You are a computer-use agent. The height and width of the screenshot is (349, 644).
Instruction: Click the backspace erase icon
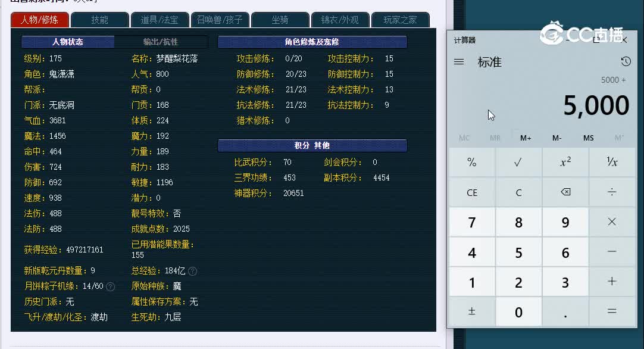[x=565, y=192]
